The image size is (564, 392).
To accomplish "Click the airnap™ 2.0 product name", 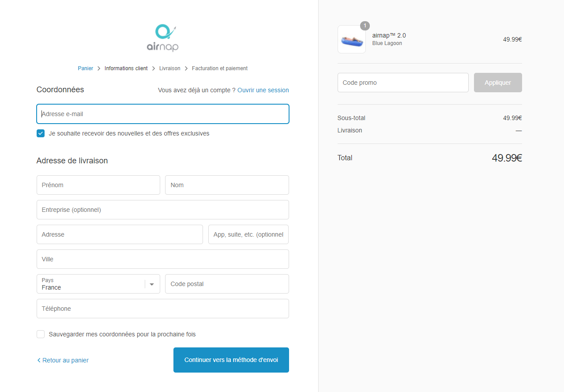I will tap(389, 35).
